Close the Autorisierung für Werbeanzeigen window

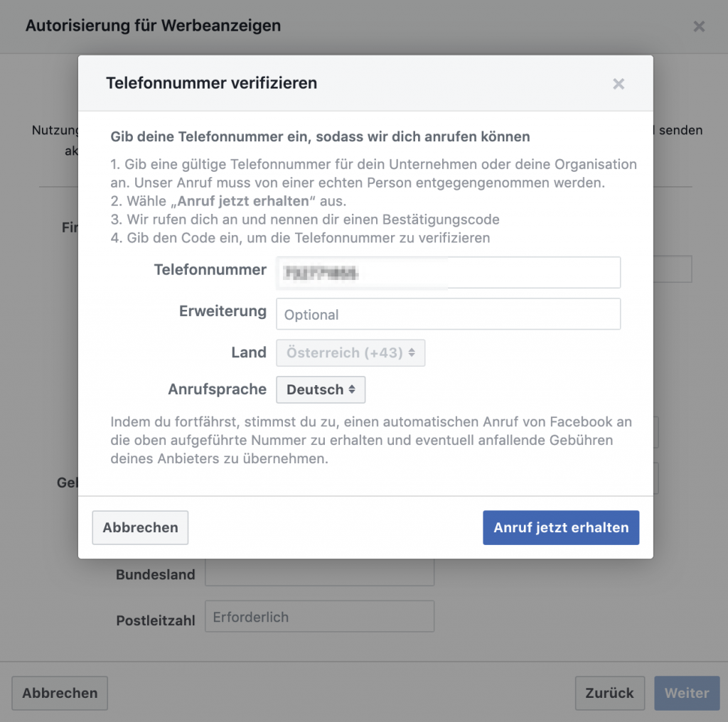(x=699, y=26)
